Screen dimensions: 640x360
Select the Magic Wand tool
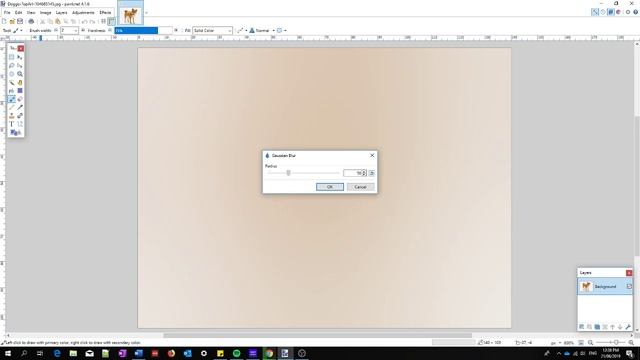(12, 82)
